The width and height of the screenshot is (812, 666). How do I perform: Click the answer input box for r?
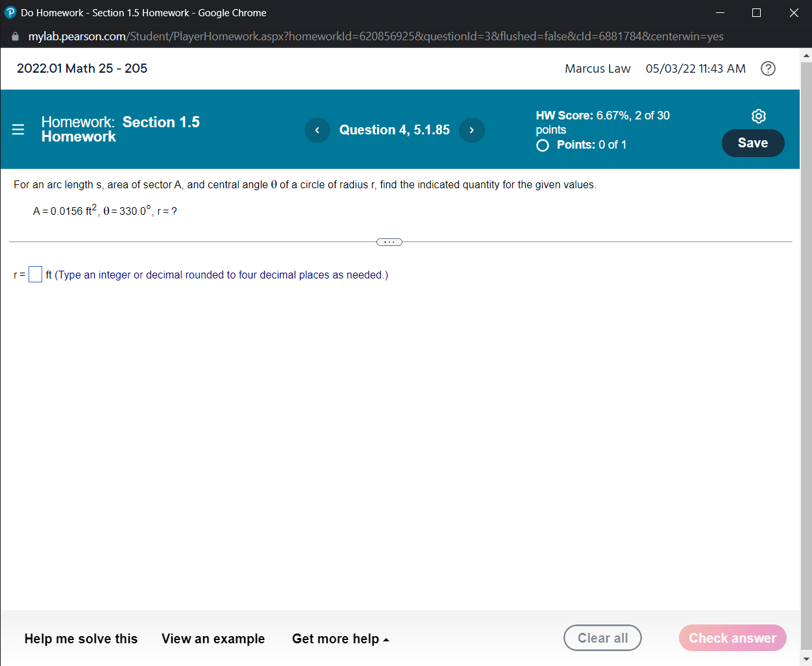(35, 275)
